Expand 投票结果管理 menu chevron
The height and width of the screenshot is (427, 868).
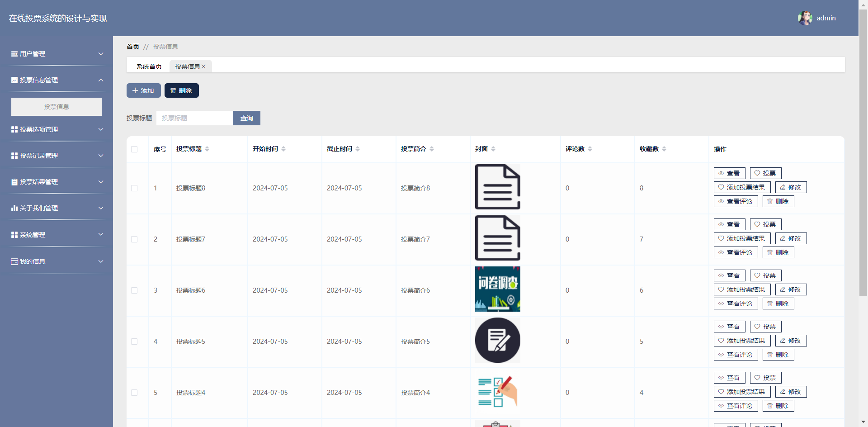tap(101, 182)
